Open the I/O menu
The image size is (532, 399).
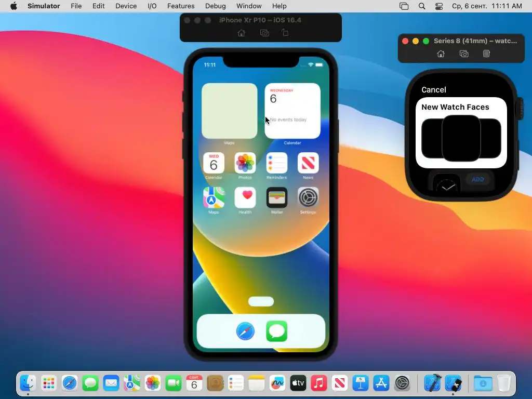(x=152, y=6)
